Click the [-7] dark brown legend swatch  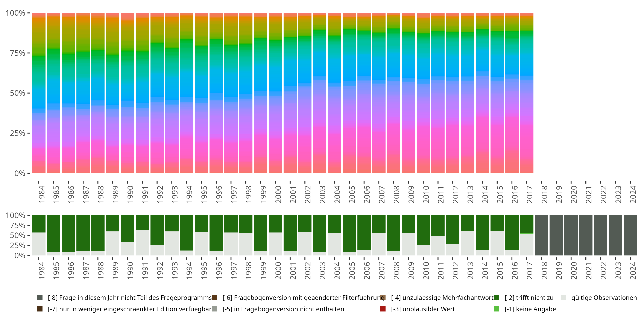(40, 309)
